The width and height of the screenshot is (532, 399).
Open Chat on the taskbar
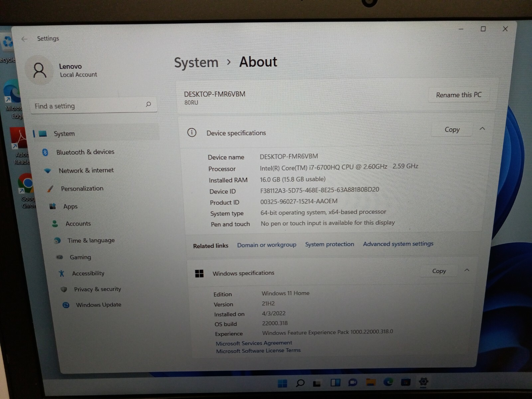click(x=353, y=382)
